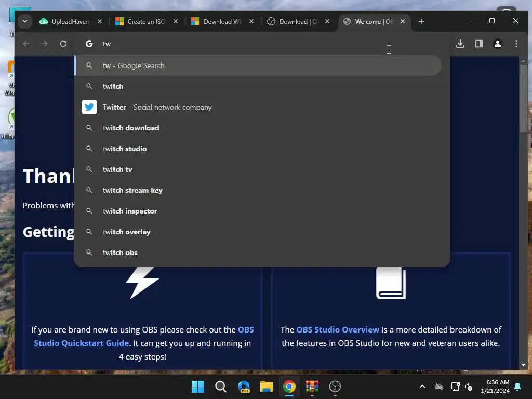Select 'tw - Google Search' suggestion
This screenshot has width=532, height=399.
point(258,65)
